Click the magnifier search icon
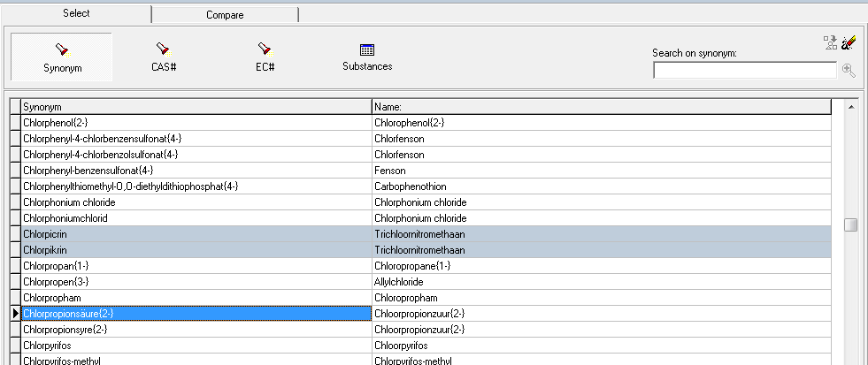Viewport: 868px width, 365px height. tap(849, 70)
